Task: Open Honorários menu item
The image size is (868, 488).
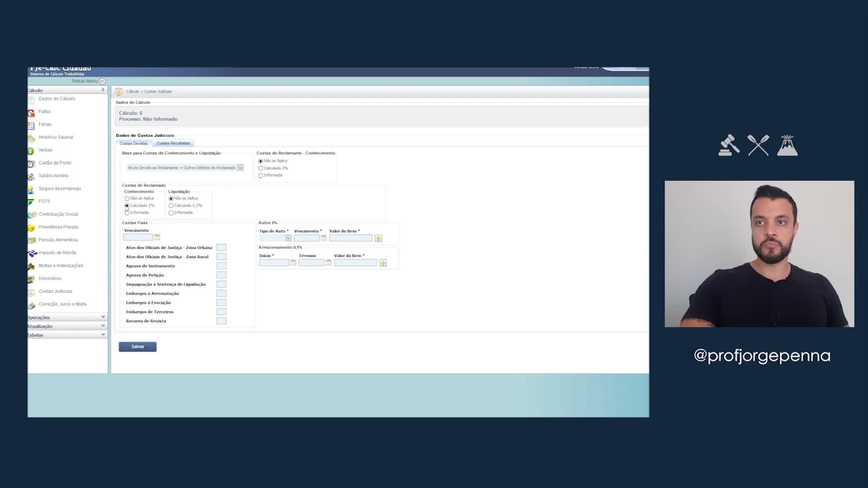Action: [x=50, y=278]
